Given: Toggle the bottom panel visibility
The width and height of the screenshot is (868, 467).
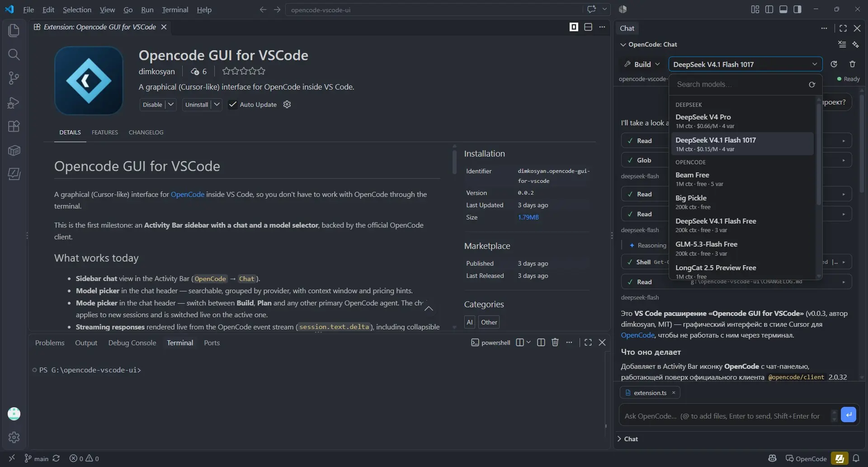Looking at the screenshot, I should (783, 10).
